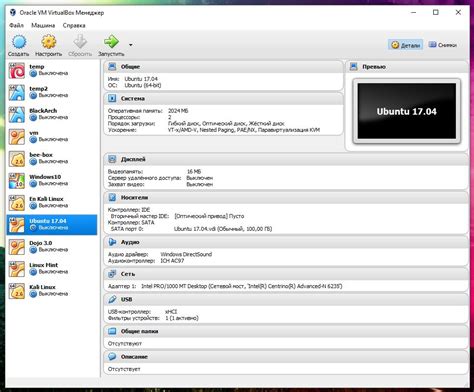Select the Windows10 machine icon
This screenshot has width=474, height=392.
[17, 181]
